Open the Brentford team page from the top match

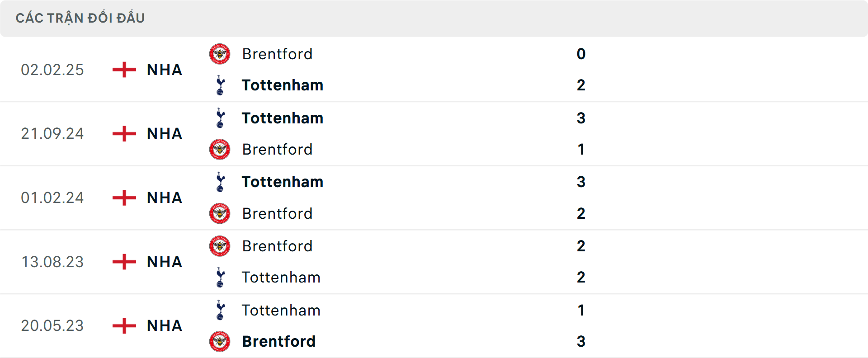click(x=277, y=54)
